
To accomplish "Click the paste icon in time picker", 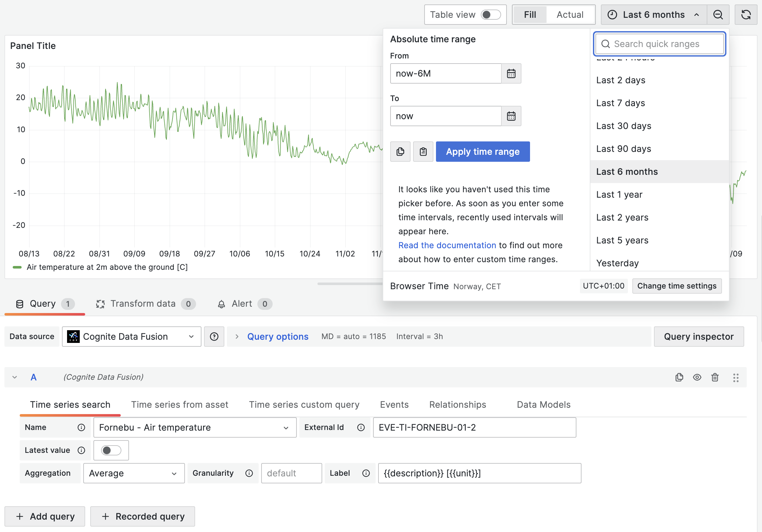I will (423, 151).
